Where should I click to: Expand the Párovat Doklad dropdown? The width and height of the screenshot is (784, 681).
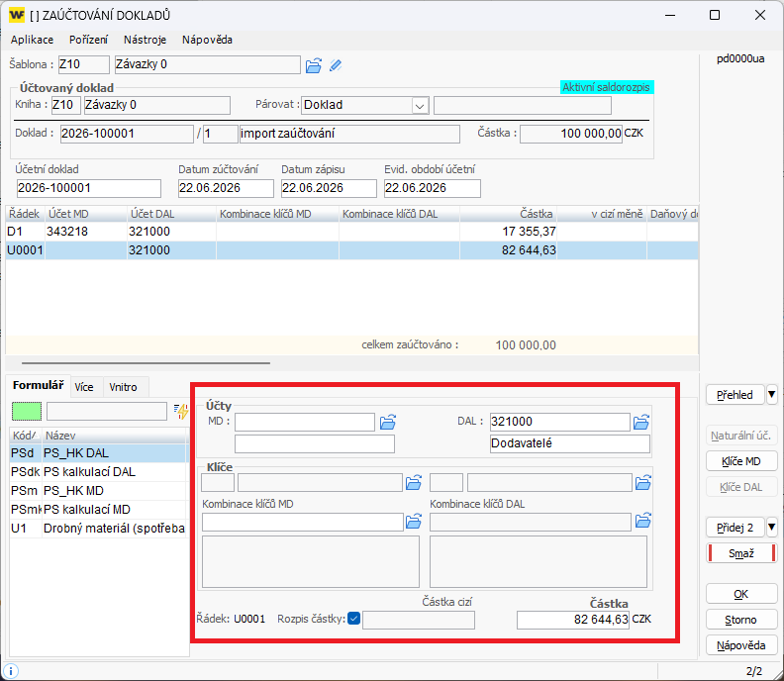420,106
